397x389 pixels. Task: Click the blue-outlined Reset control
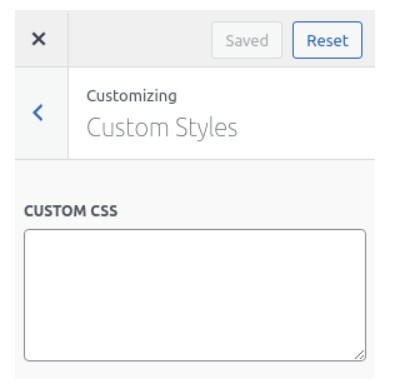pyautogui.click(x=327, y=40)
